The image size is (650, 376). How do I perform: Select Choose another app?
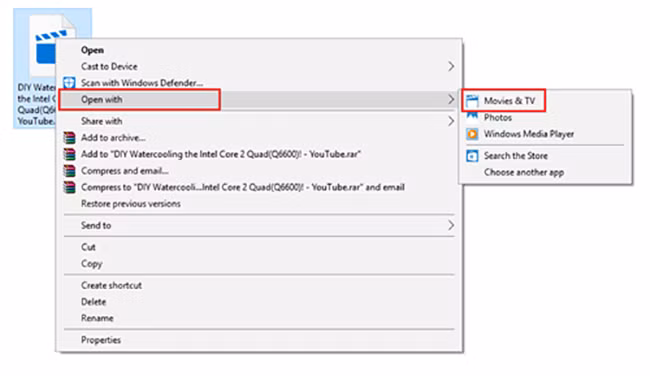[524, 172]
